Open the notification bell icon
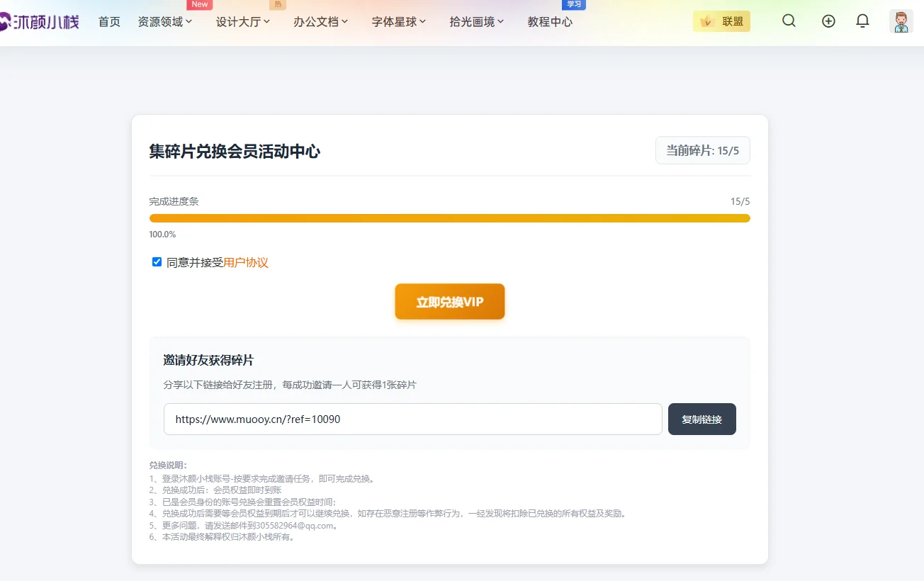Image resolution: width=924 pixels, height=581 pixels. [x=862, y=21]
